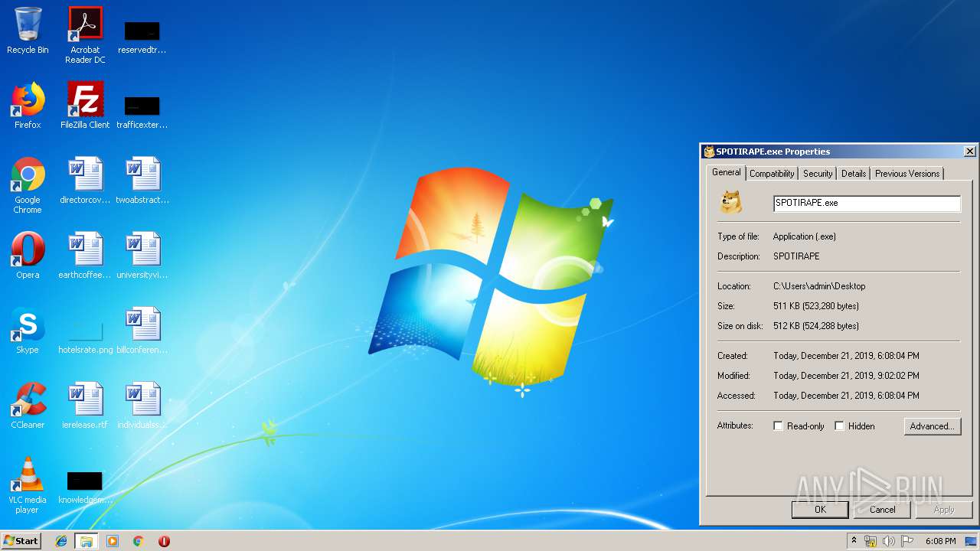Select ierelease.rtf document
This screenshot has height=551, width=980.
pyautogui.click(x=85, y=406)
